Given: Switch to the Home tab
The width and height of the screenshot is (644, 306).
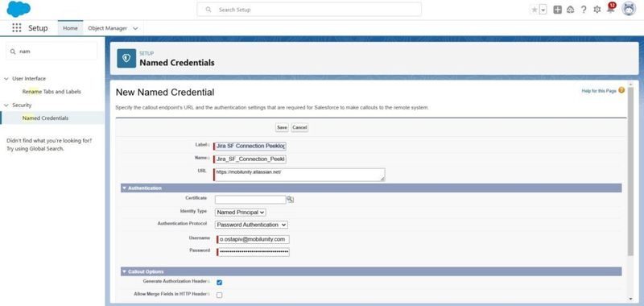Looking at the screenshot, I should pos(70,28).
